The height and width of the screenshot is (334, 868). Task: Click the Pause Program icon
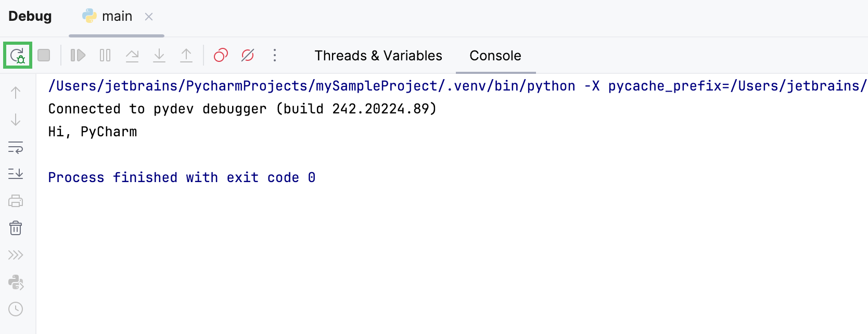(105, 55)
